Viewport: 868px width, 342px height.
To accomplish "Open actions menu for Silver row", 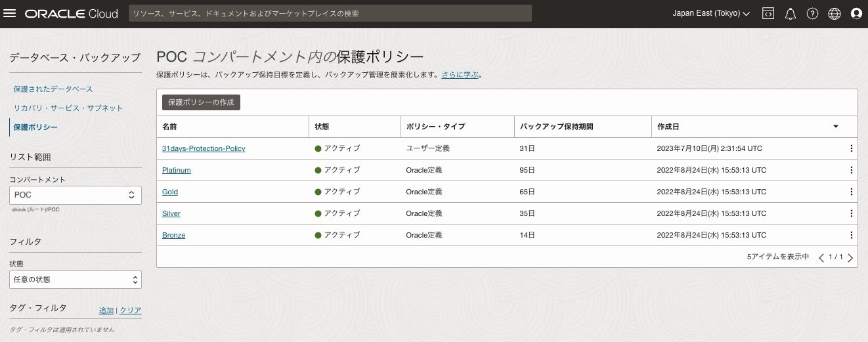I will pos(852,213).
